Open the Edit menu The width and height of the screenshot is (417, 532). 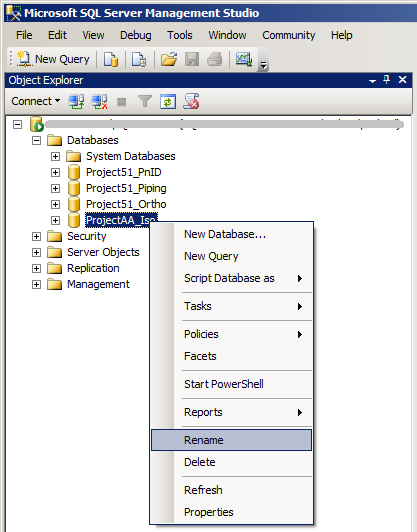pyautogui.click(x=57, y=35)
